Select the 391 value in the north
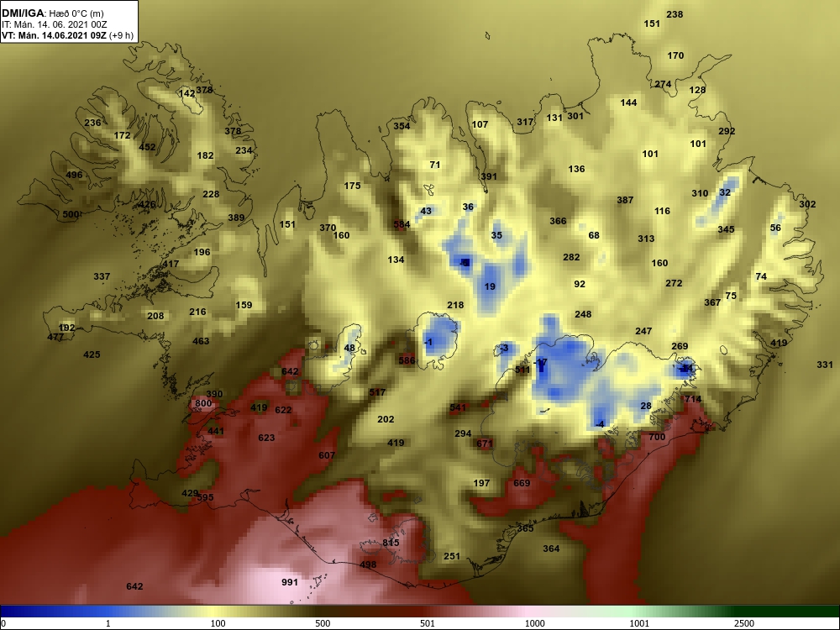Viewport: 840px width, 630px height. [489, 176]
